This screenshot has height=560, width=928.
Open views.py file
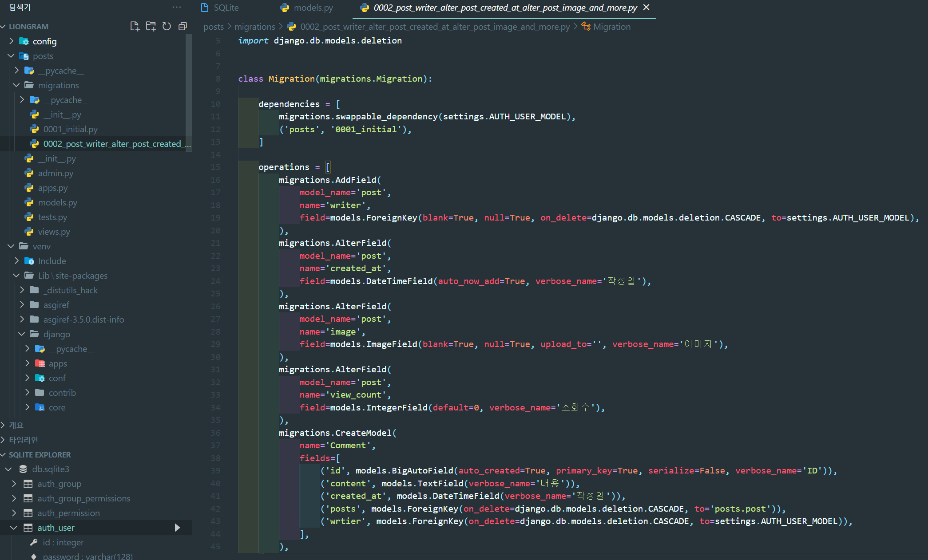click(54, 232)
